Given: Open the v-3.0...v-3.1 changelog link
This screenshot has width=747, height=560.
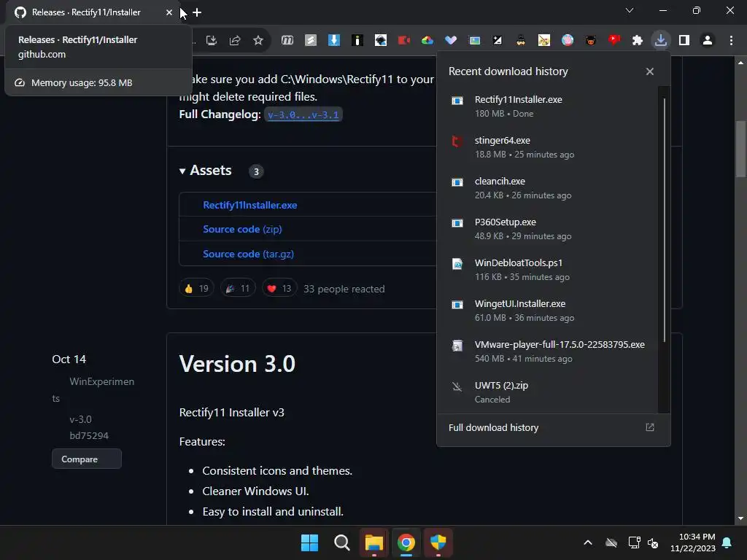Looking at the screenshot, I should coord(303,114).
